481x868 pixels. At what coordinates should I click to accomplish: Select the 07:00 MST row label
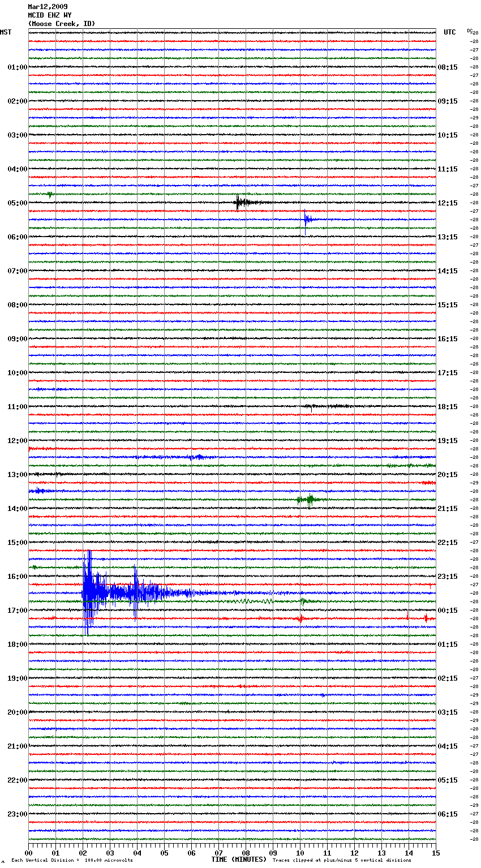(x=18, y=271)
